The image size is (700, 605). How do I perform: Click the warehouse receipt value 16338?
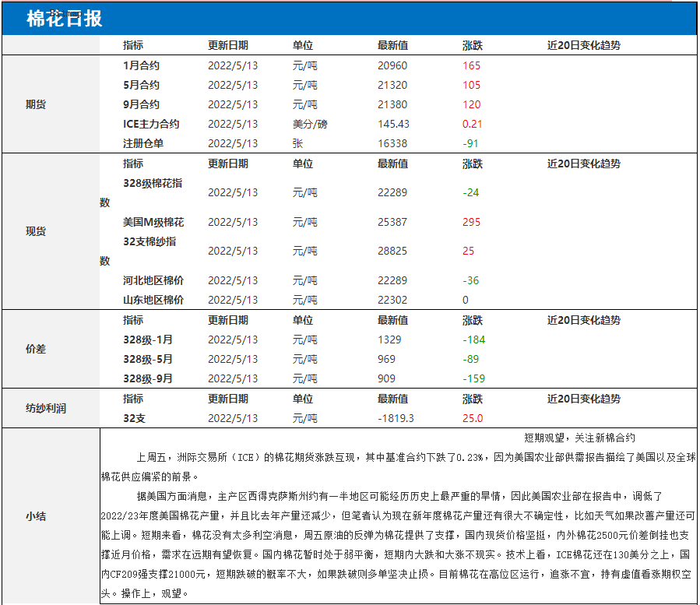click(x=392, y=143)
